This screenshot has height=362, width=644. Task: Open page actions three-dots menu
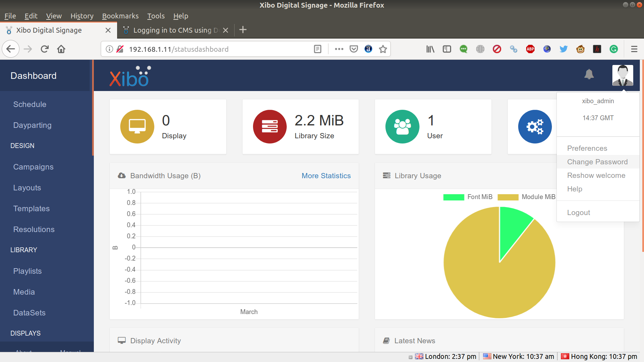tap(339, 49)
